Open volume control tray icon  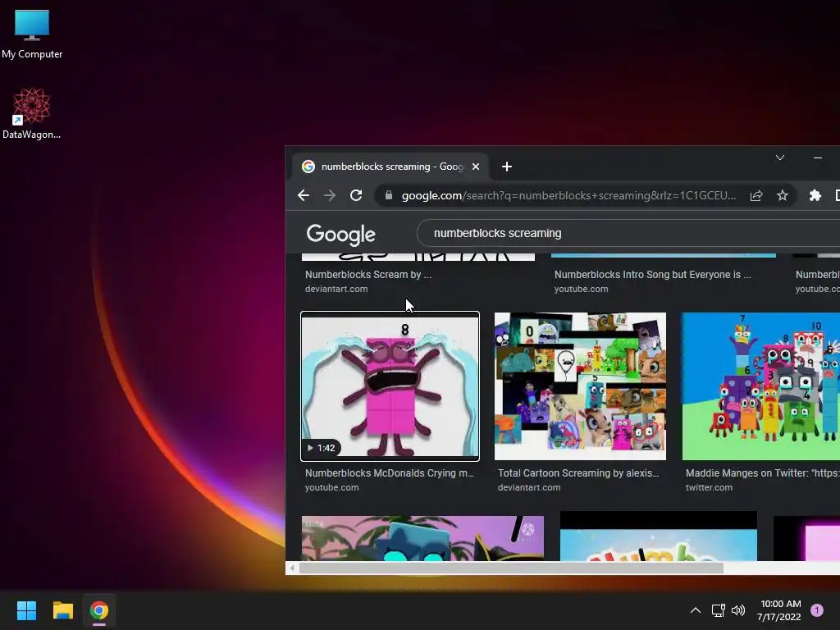[x=738, y=610]
